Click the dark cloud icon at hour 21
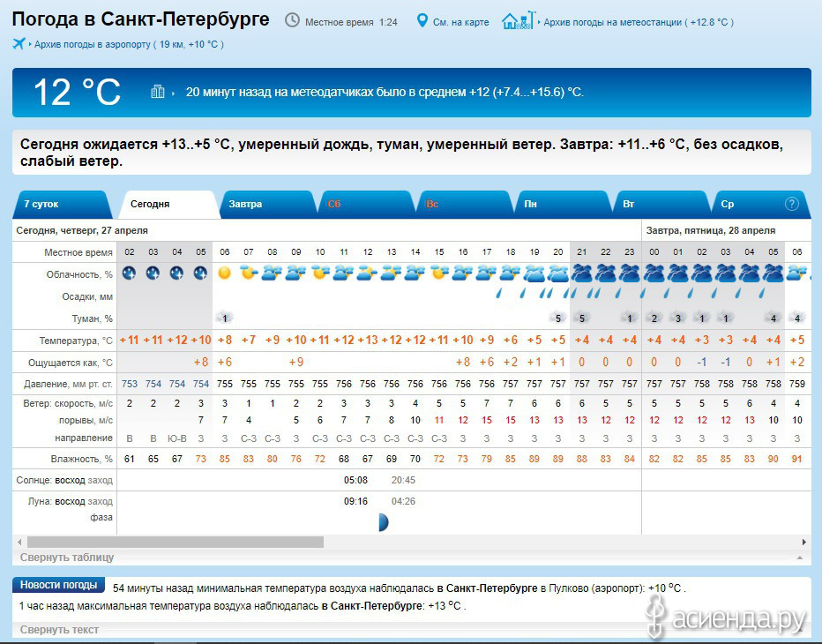822x644 pixels. tap(582, 273)
